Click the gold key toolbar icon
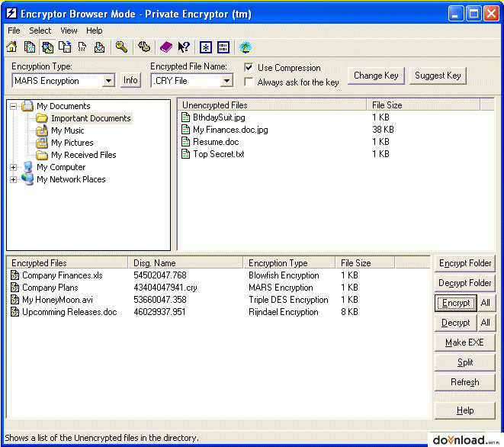Viewport: 504px width, 447px height. click(x=121, y=47)
